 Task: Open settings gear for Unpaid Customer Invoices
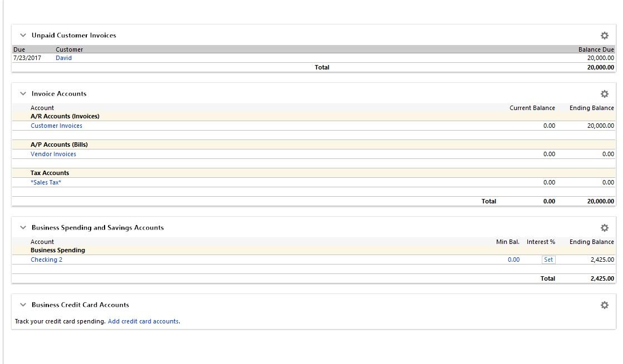[604, 36]
